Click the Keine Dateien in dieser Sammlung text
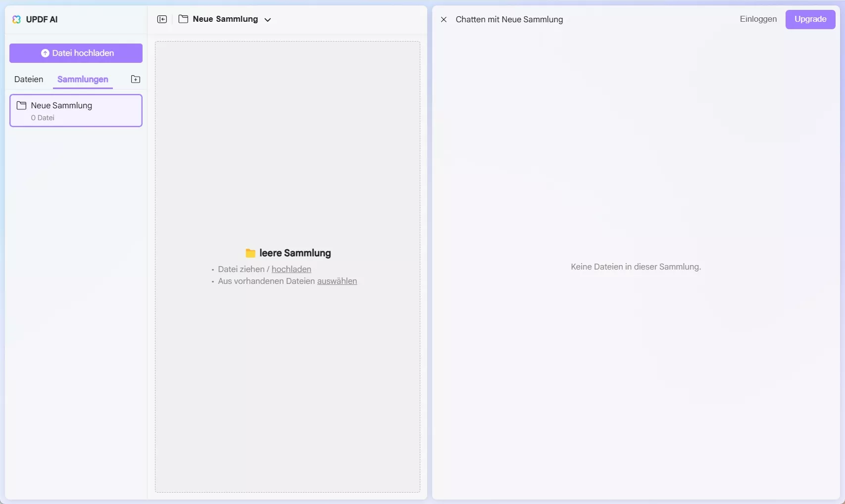Viewport: 845px width, 504px height. pos(636,267)
